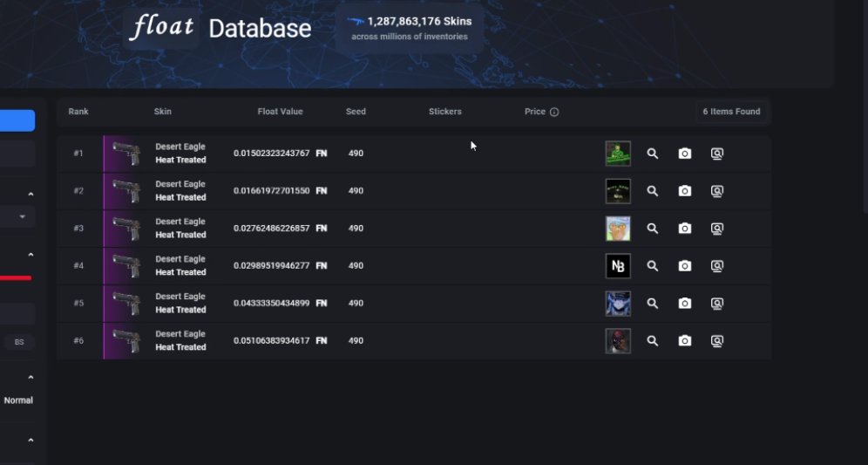Click the 6 Items Found badge
This screenshot has width=868, height=465.
point(731,112)
